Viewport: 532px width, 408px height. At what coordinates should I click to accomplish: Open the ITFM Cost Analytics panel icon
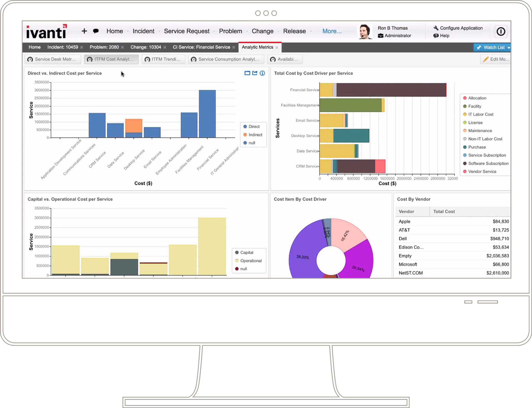pyautogui.click(x=89, y=59)
